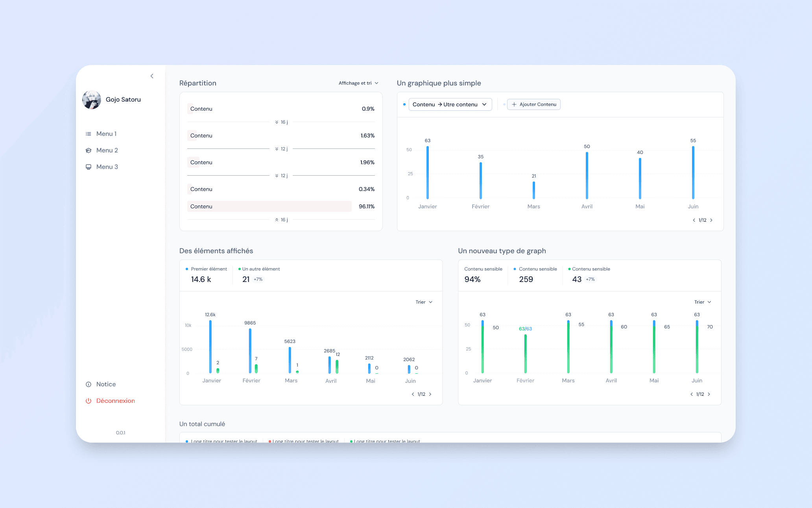This screenshot has height=508, width=812.
Task: Open the Affichage et tri dropdown
Action: click(358, 83)
